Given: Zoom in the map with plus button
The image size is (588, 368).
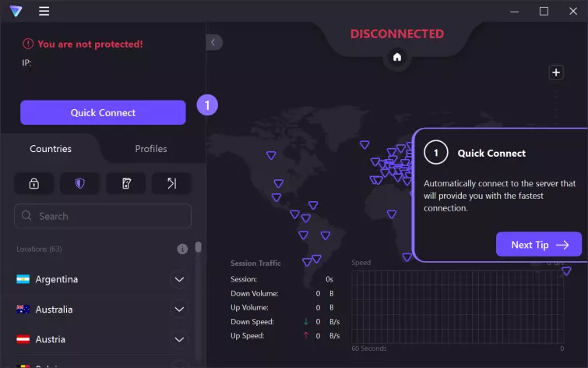Looking at the screenshot, I should click(x=556, y=73).
